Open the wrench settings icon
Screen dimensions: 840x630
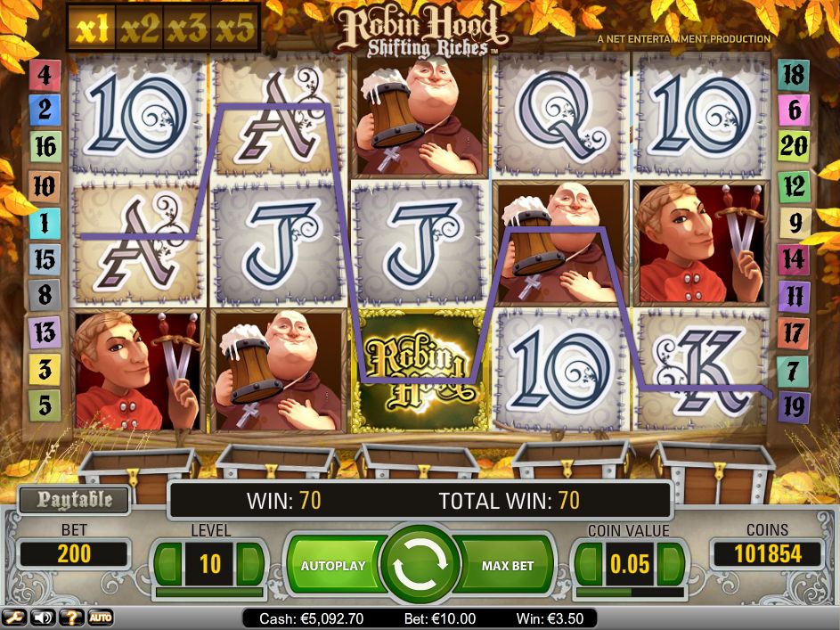click(14, 618)
